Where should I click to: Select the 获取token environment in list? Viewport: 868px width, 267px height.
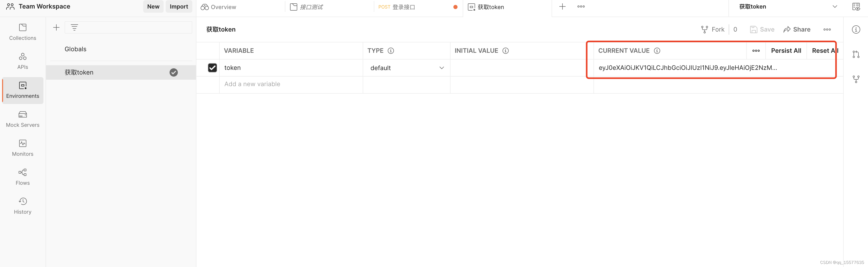point(121,72)
